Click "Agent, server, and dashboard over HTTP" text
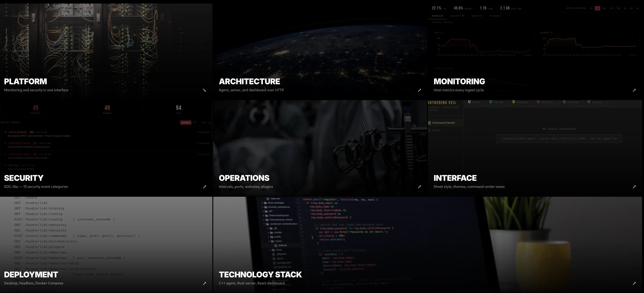 251,90
